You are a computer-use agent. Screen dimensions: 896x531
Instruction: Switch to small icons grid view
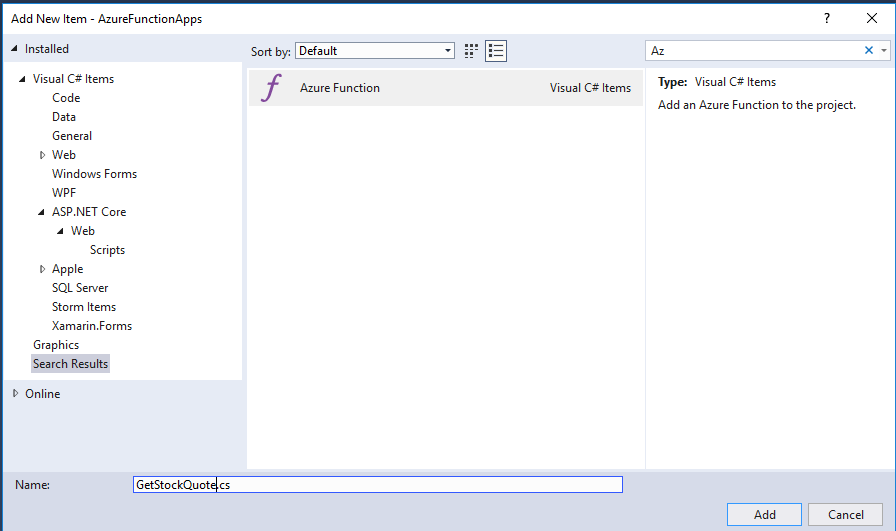[x=471, y=51]
